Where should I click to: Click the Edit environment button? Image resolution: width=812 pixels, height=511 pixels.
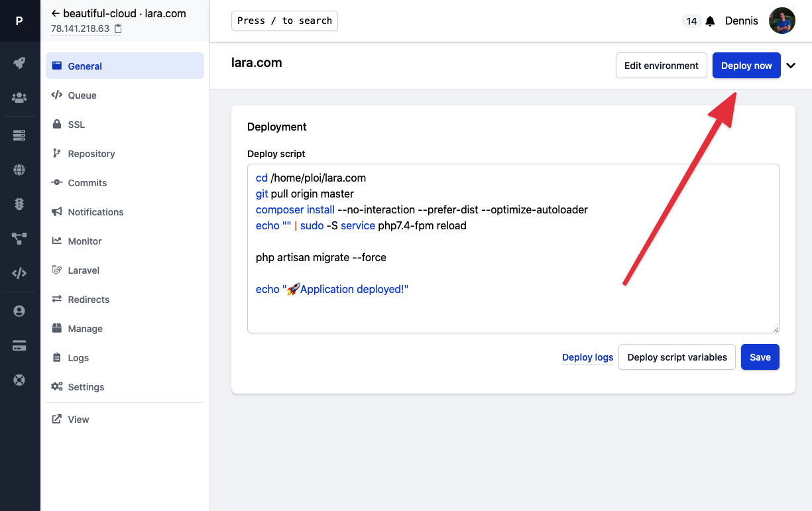[x=661, y=66]
